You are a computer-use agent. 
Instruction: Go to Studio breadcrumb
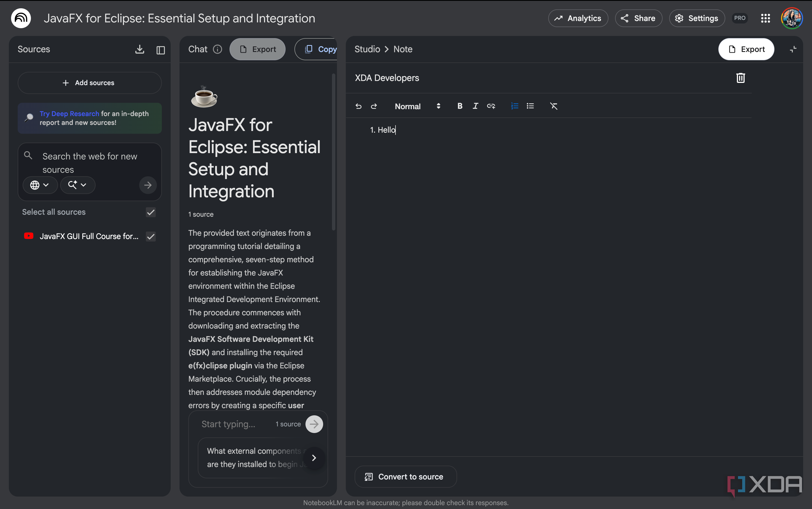(367, 49)
